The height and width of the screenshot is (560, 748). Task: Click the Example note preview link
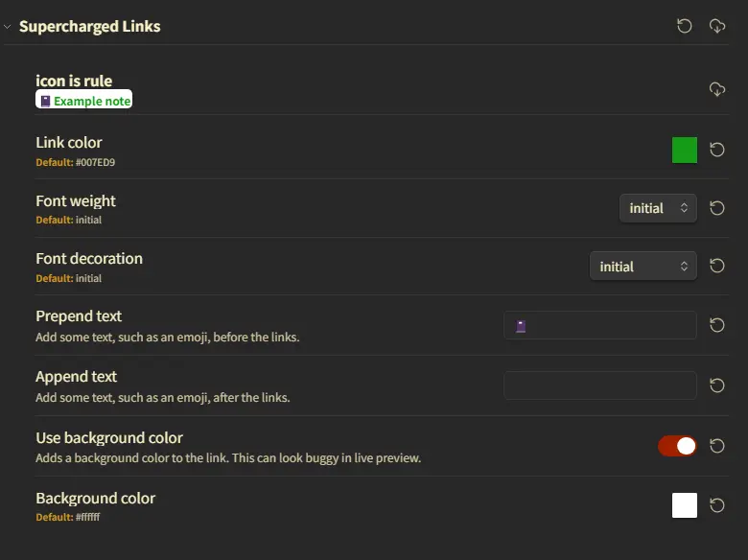[x=84, y=101]
